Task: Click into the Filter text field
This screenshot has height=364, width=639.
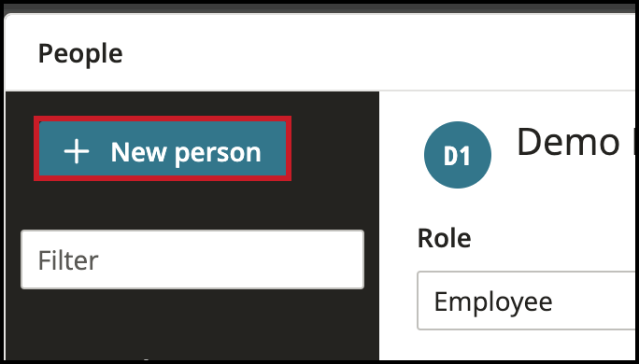Action: (x=192, y=259)
